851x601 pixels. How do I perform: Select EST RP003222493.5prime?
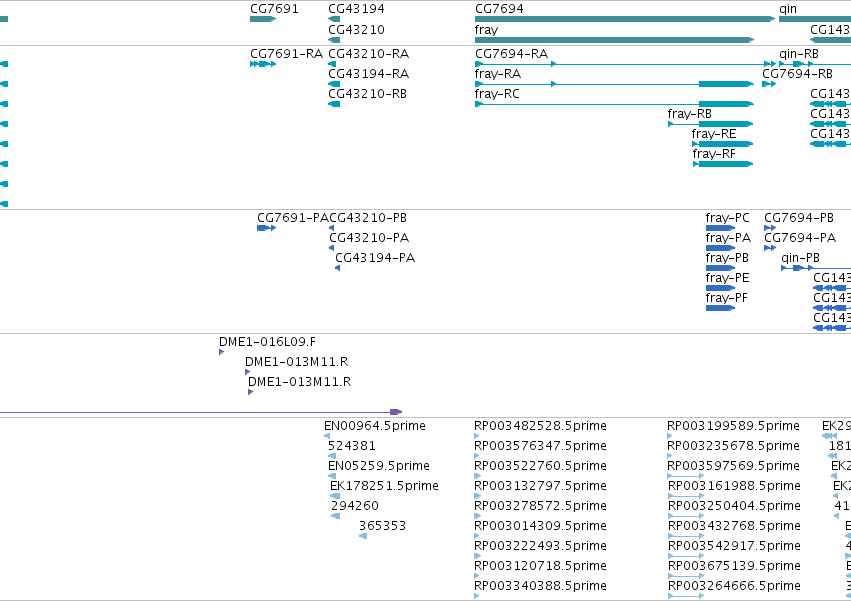point(478,556)
